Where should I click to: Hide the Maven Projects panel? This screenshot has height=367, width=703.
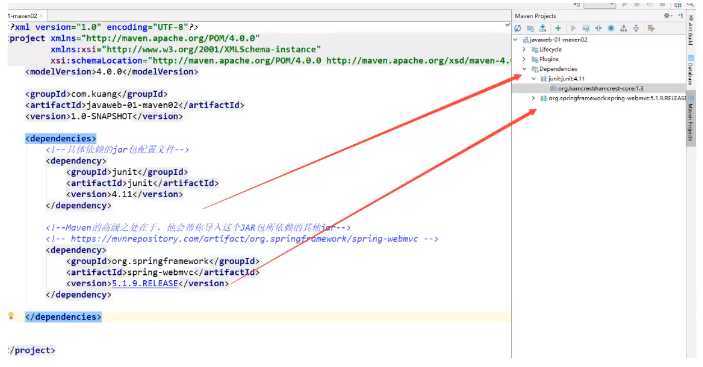tap(681, 16)
